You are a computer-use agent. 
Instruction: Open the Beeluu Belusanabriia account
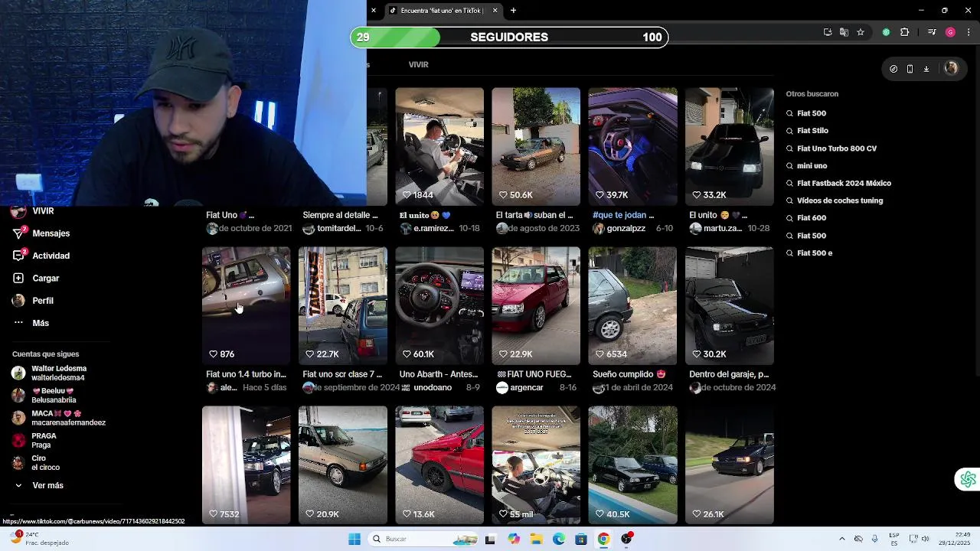[x=44, y=395]
